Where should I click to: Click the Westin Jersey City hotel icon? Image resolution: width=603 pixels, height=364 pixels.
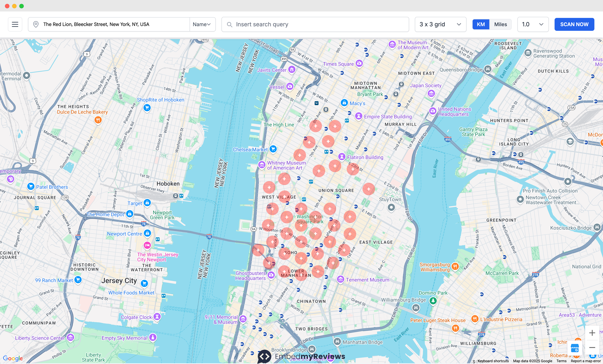click(147, 245)
